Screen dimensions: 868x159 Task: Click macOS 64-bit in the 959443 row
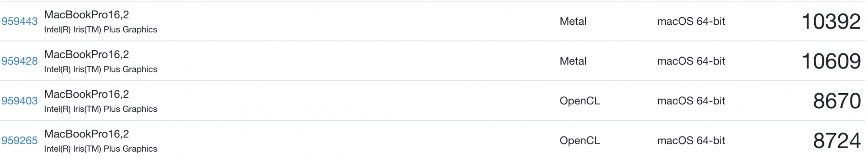(x=691, y=21)
